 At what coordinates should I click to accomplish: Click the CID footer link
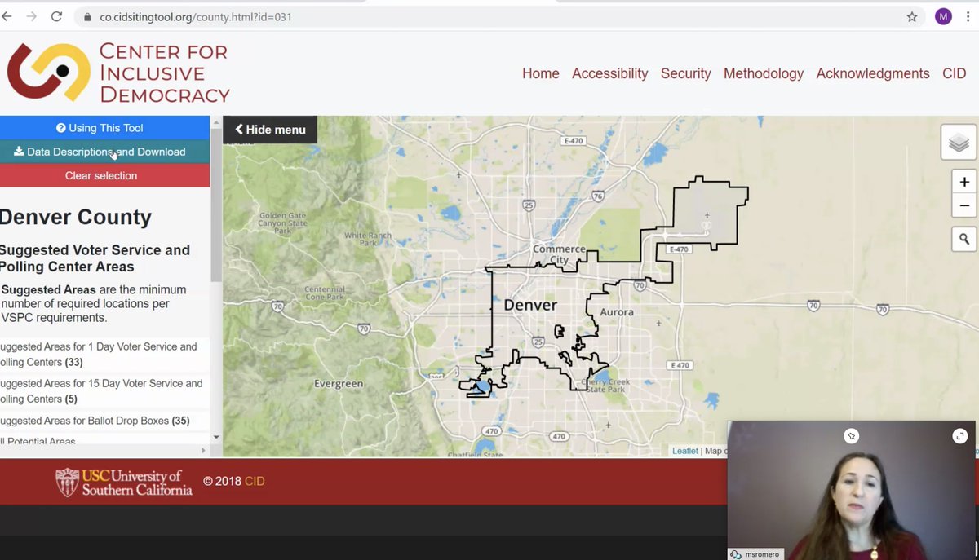[255, 482]
